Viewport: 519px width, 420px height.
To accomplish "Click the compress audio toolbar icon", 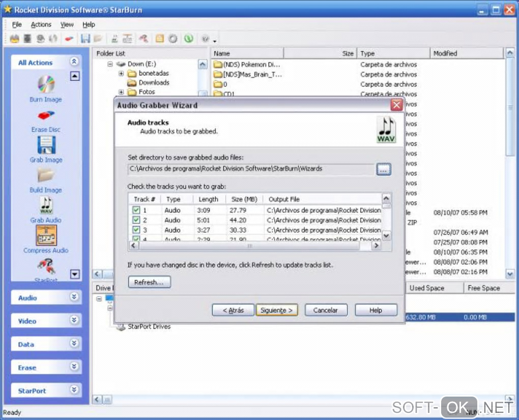I will point(127,39).
